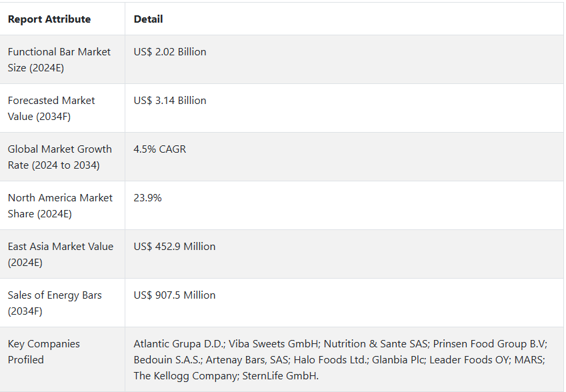Image resolution: width=566 pixels, height=392 pixels.
Task: Click the "Glanbia Plc" company name
Action: tap(398, 360)
